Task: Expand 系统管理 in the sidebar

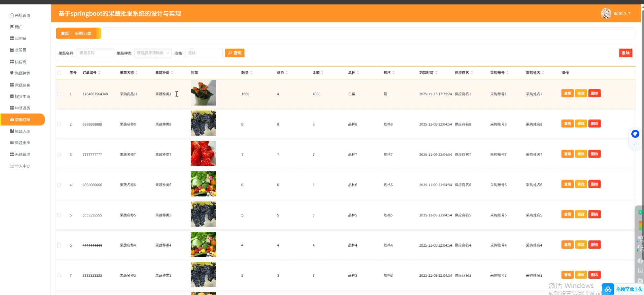Action: coord(23,154)
